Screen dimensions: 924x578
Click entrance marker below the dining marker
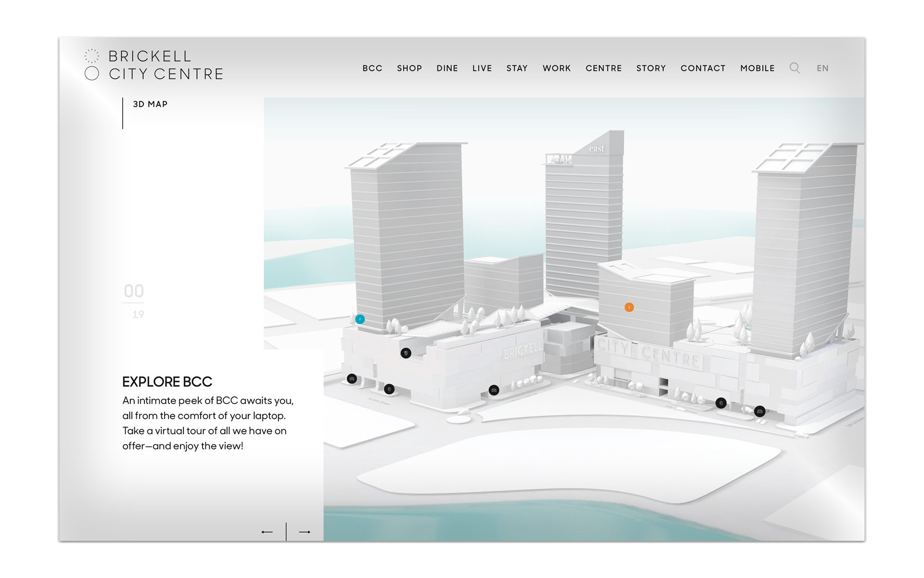pyautogui.click(x=389, y=389)
